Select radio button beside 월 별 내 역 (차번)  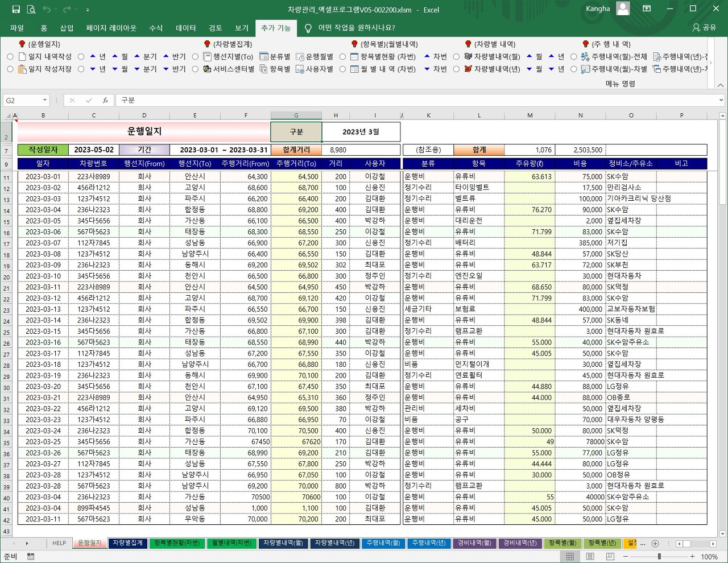point(342,69)
